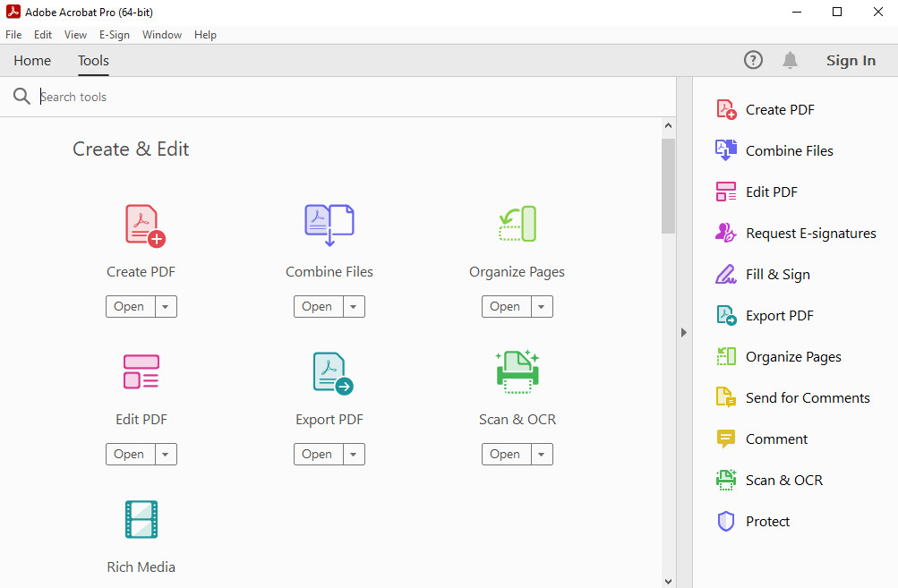This screenshot has height=588, width=898.
Task: Switch to the Tools tab
Action: click(x=93, y=60)
